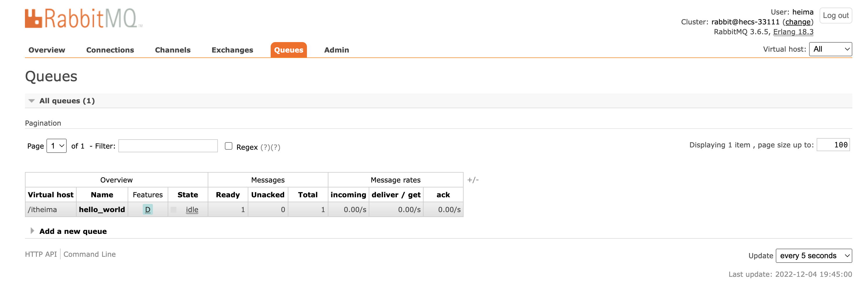Open the Update interval dropdown
The height and width of the screenshot is (282, 868).
coord(813,256)
